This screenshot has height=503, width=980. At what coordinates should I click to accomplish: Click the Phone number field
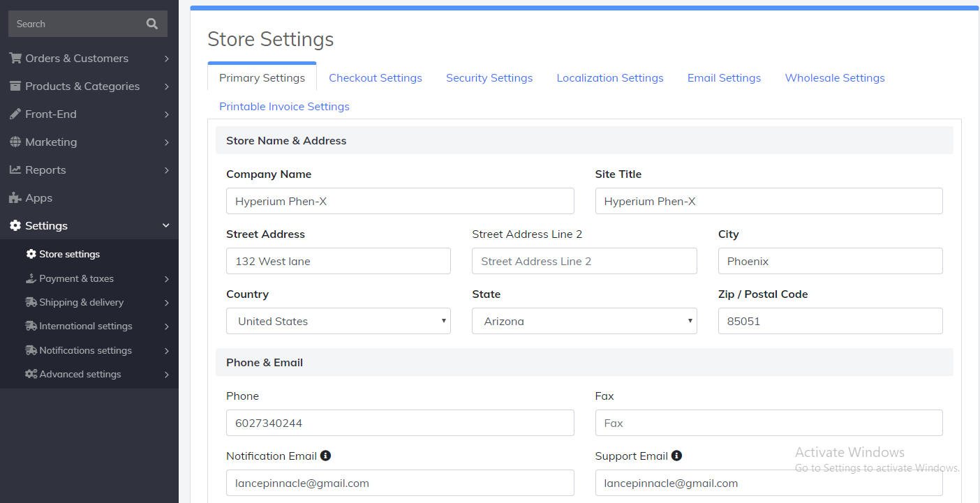[x=400, y=423]
